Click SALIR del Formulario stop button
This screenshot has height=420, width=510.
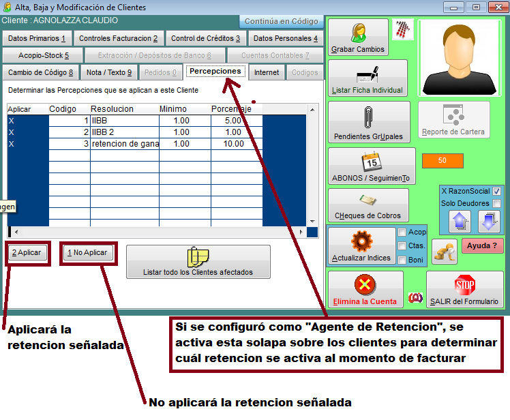[x=464, y=289]
